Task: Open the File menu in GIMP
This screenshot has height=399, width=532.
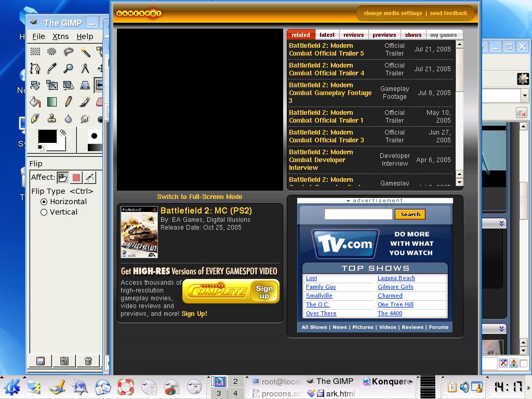Action: (38, 36)
